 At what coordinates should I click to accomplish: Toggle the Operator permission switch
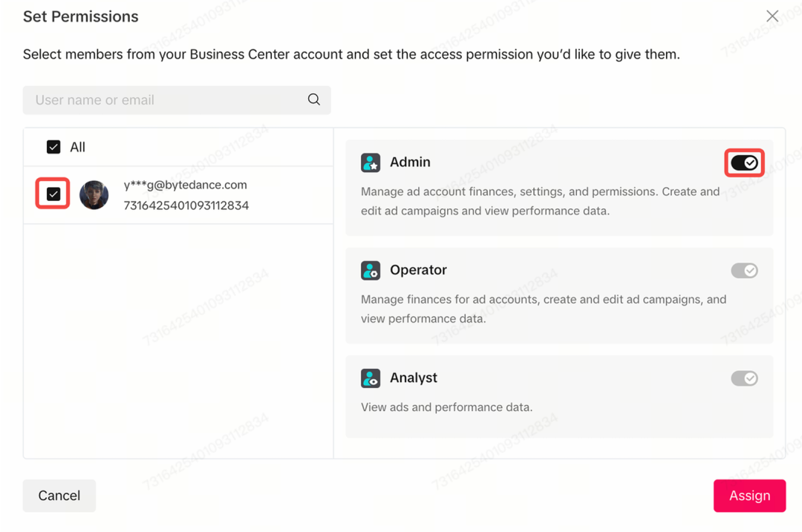[744, 271]
